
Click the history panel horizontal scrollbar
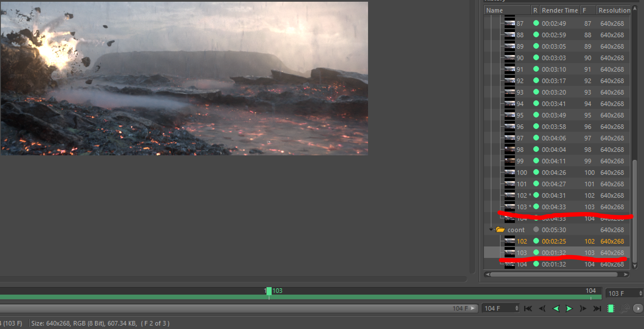click(x=554, y=275)
